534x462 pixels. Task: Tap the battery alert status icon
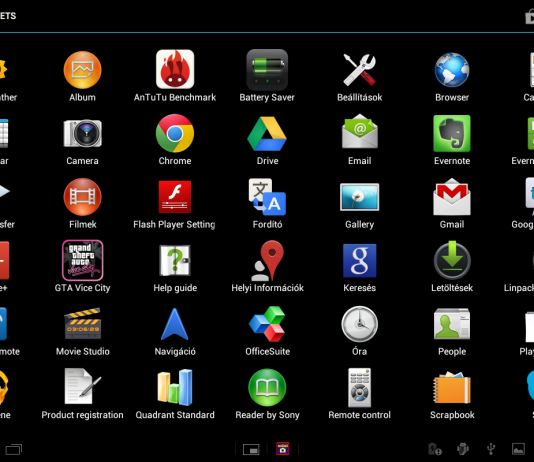click(435, 449)
